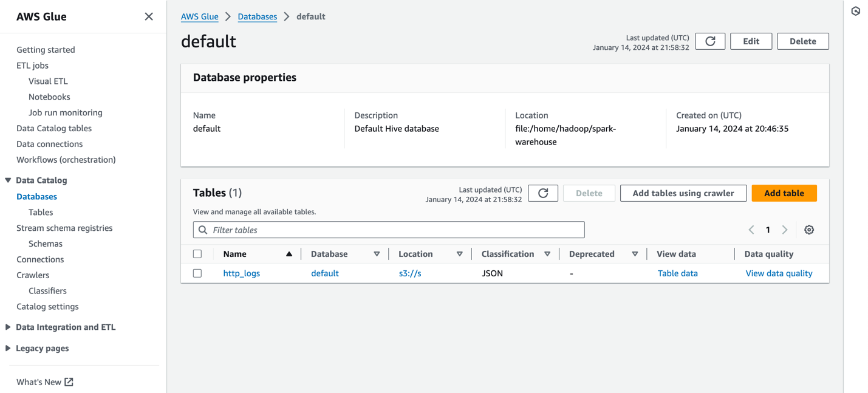The height and width of the screenshot is (393, 868).
Task: Select the http_logs table checkbox
Action: click(197, 273)
